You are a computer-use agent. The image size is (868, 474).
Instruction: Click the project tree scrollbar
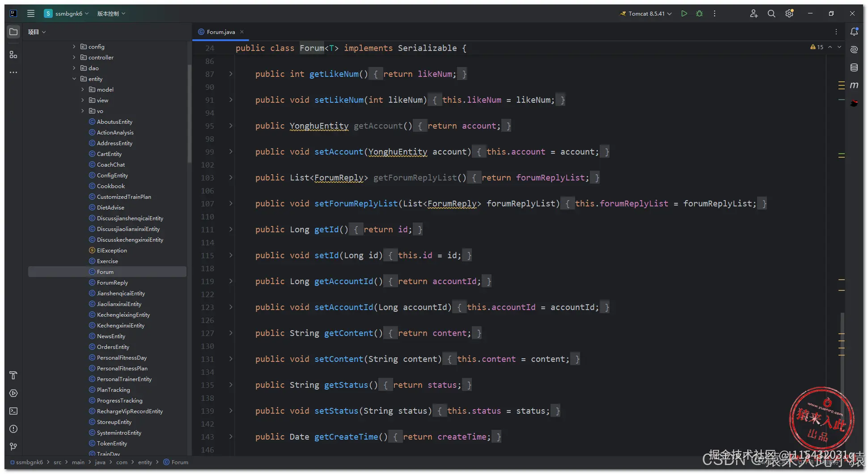190,114
